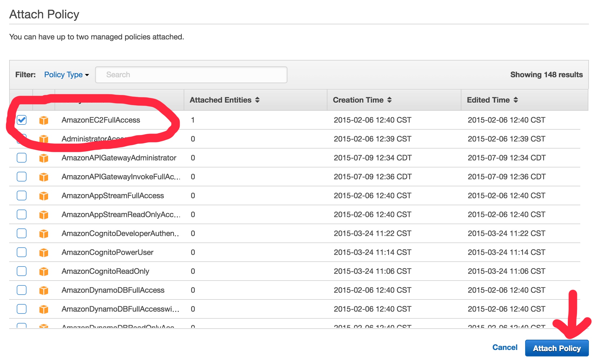Click the Attach Policy button

557,348
